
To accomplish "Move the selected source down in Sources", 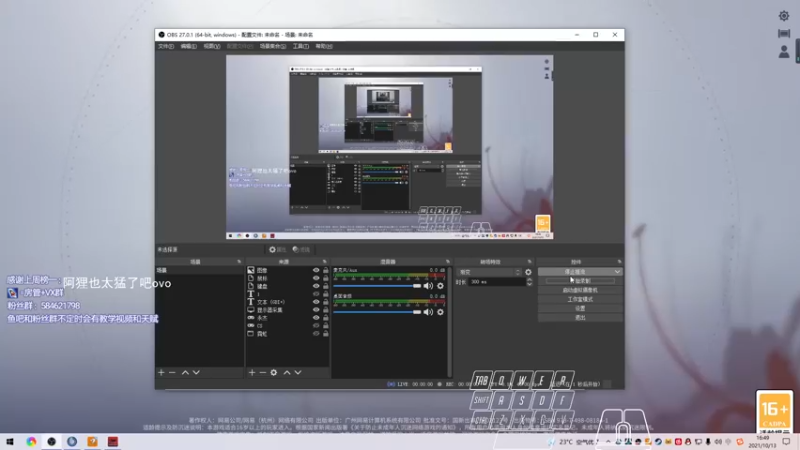I will pyautogui.click(x=298, y=373).
